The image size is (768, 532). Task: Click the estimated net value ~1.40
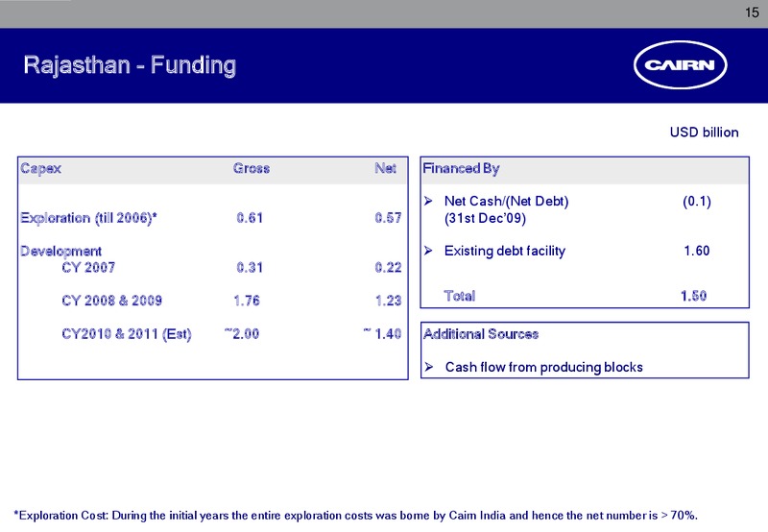click(x=382, y=334)
